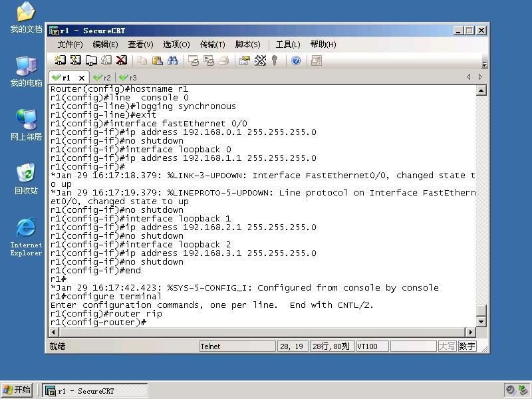Click the system tray speaker icon
The height and width of the screenshot is (399, 532).
point(510,390)
